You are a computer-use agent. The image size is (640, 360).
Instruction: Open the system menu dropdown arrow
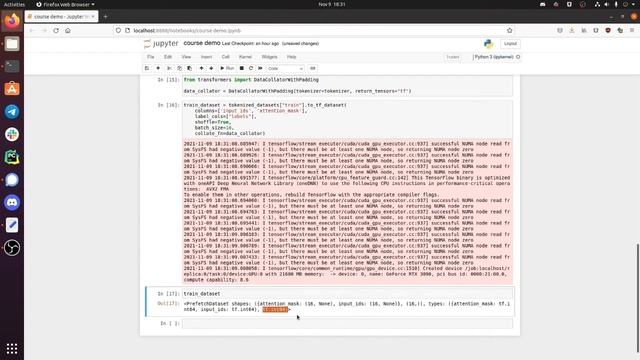click(634, 4)
